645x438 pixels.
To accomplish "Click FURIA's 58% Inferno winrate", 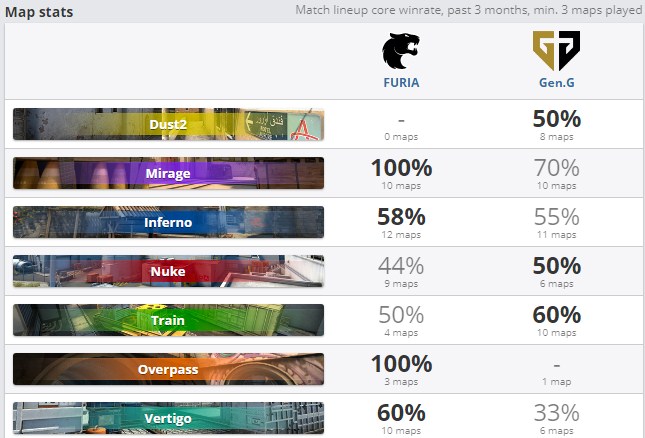I will [401, 217].
